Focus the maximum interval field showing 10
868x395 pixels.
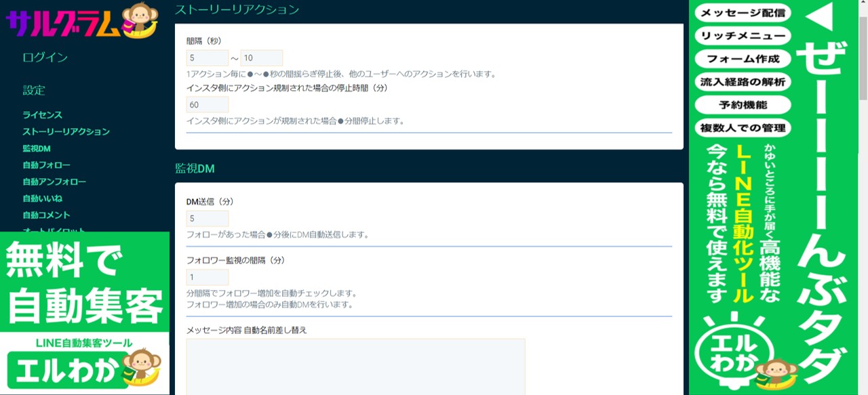click(262, 58)
